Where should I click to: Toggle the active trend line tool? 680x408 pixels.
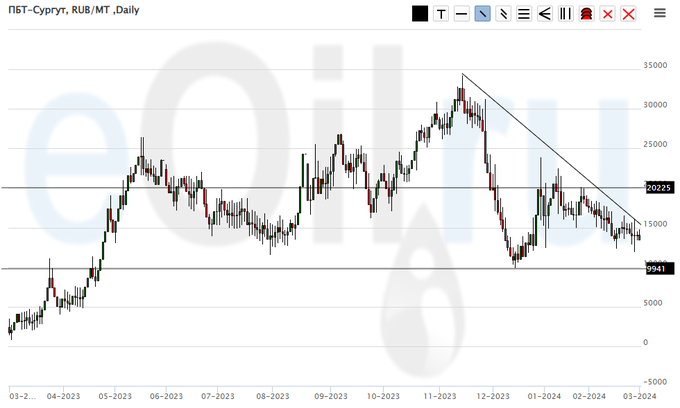[482, 14]
